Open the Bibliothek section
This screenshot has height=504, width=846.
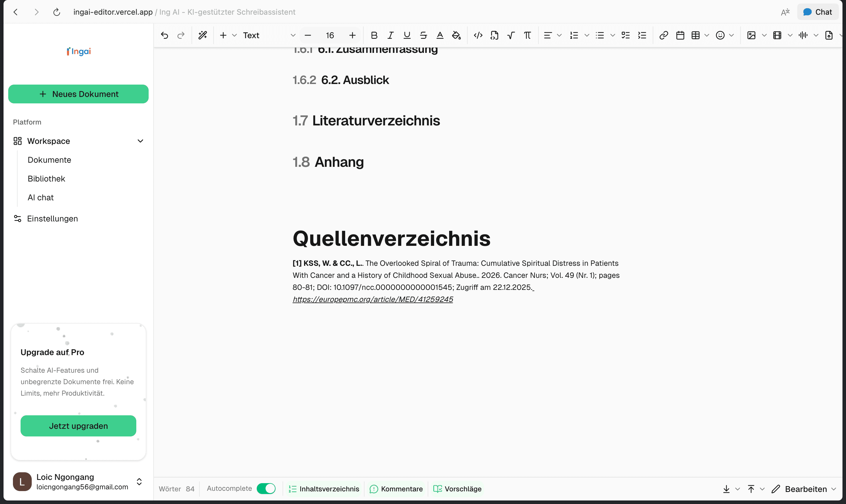coord(46,178)
